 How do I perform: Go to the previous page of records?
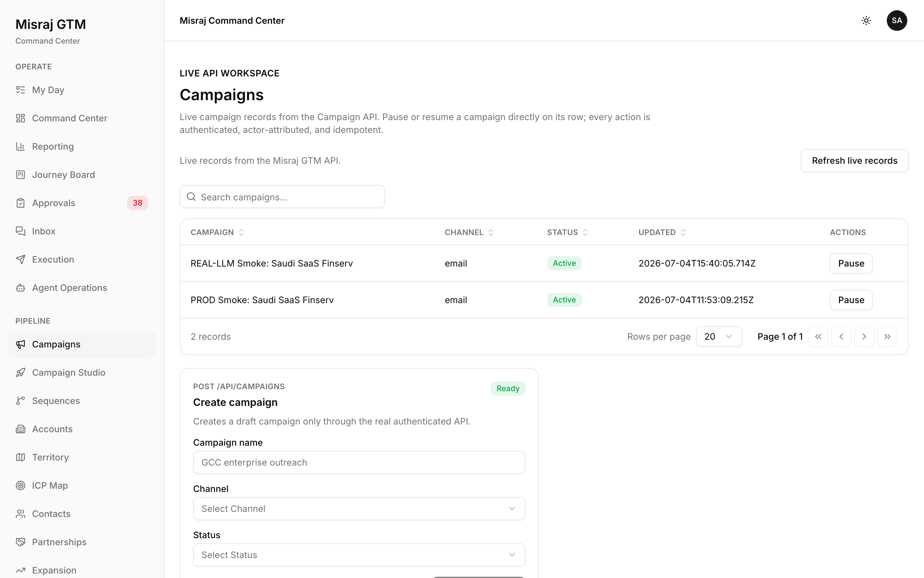(x=841, y=337)
